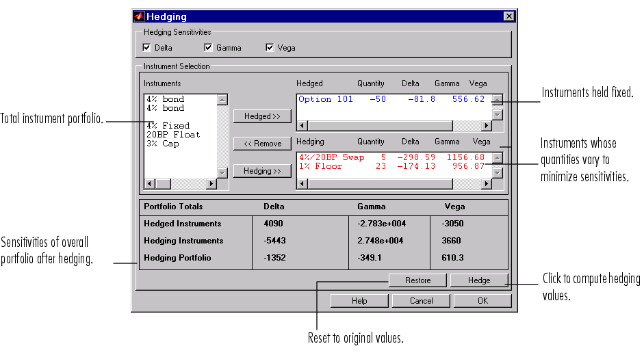Uncheck the Gamma sensitivity checkbox
The width and height of the screenshot is (644, 357).
pyautogui.click(x=209, y=48)
